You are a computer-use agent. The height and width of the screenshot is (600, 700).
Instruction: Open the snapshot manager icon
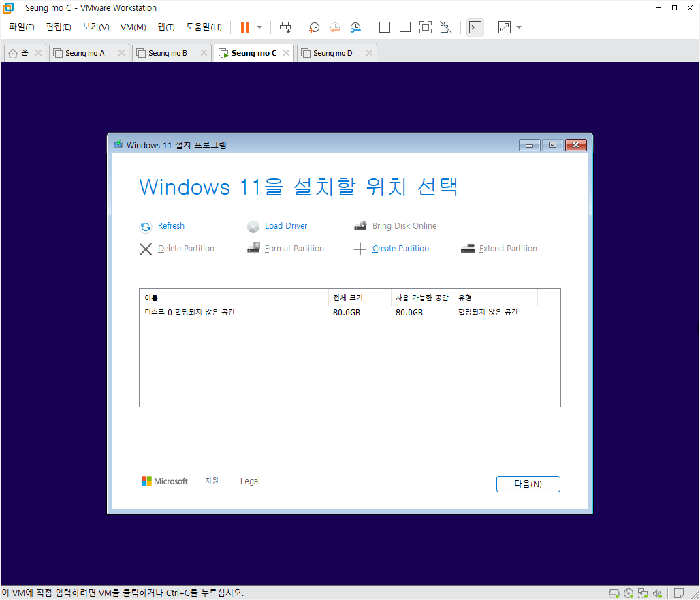(355, 27)
